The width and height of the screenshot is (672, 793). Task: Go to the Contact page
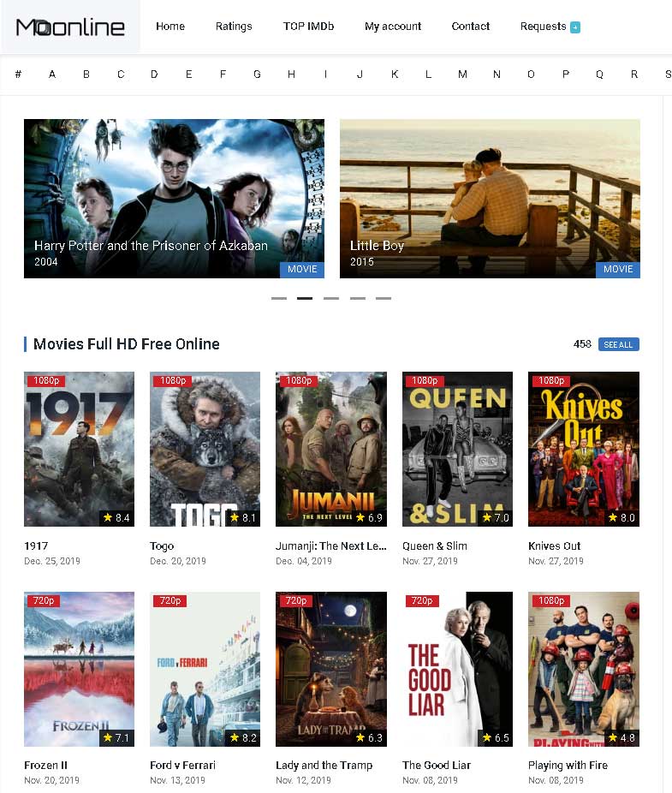[x=471, y=27]
